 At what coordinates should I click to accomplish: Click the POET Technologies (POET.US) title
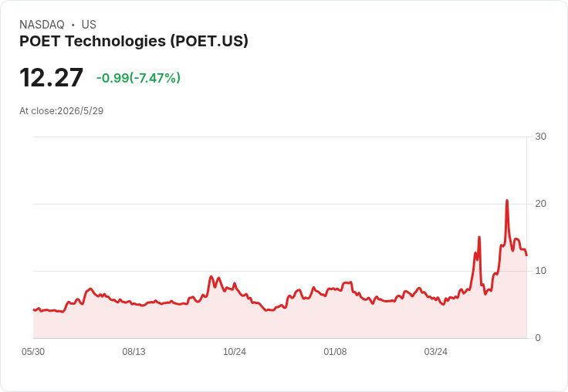point(134,41)
